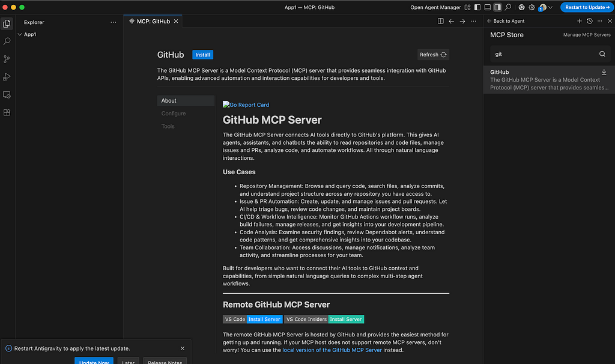Image resolution: width=615 pixels, height=364 pixels.
Task: Click Open Agent Manager
Action: [435, 7]
